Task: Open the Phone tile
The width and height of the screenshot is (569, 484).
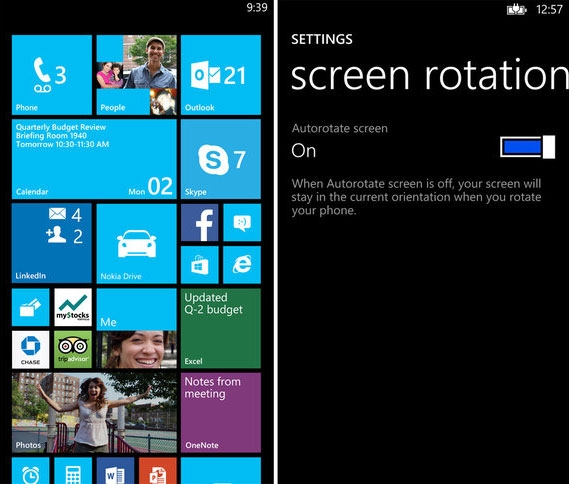Action: click(52, 75)
